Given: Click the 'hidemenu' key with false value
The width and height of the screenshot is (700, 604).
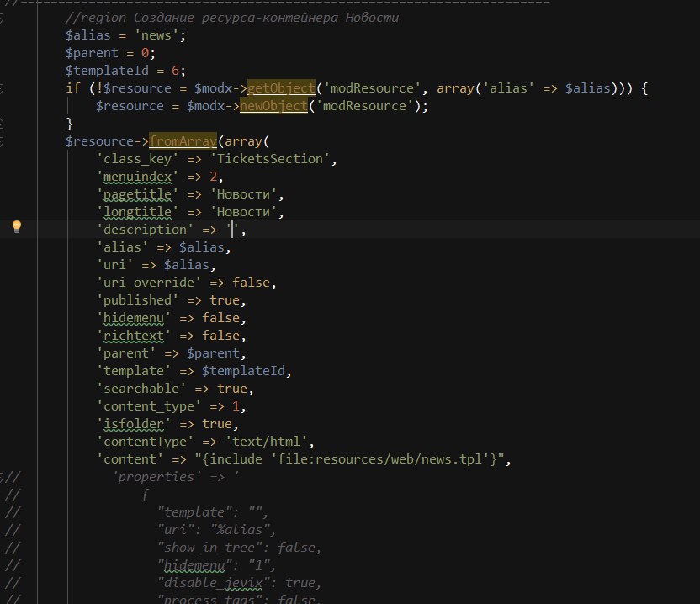Looking at the screenshot, I should (x=134, y=318).
